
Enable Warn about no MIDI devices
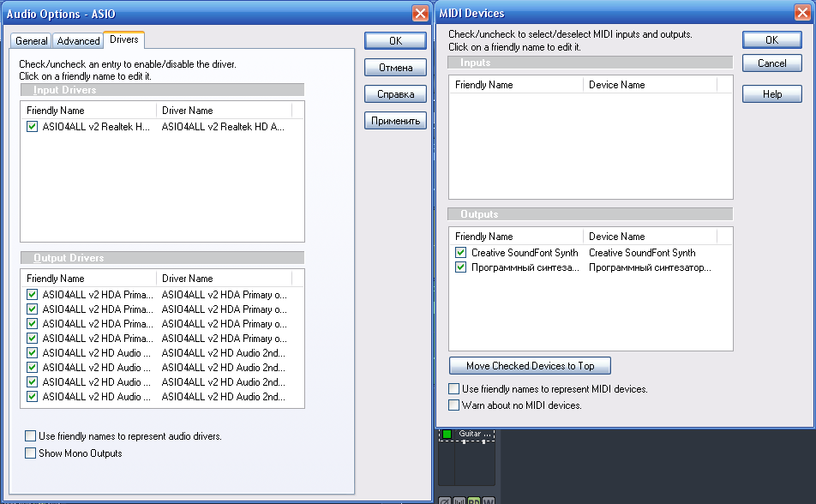pos(453,405)
